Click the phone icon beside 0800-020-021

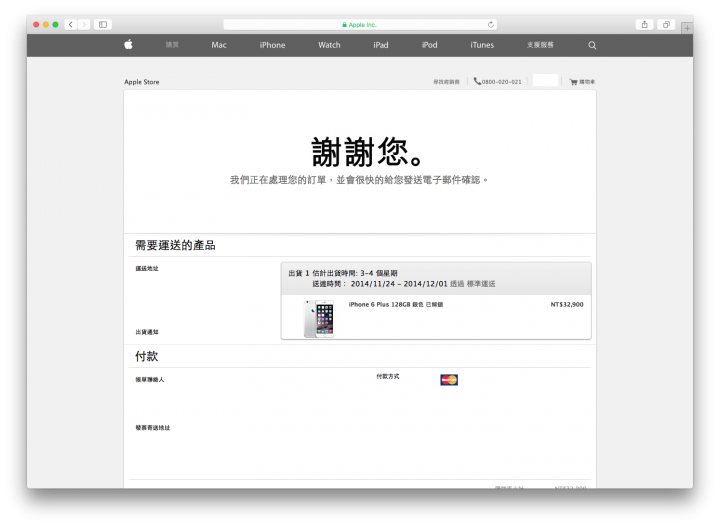point(477,81)
